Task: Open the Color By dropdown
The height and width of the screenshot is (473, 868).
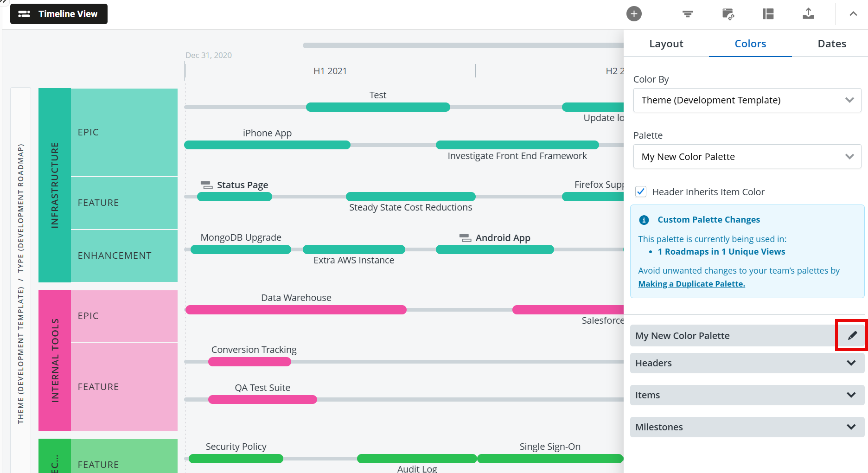Action: (747, 100)
